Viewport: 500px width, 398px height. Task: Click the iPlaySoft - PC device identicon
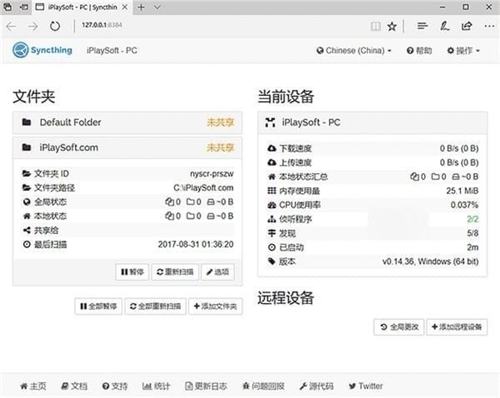pos(270,123)
